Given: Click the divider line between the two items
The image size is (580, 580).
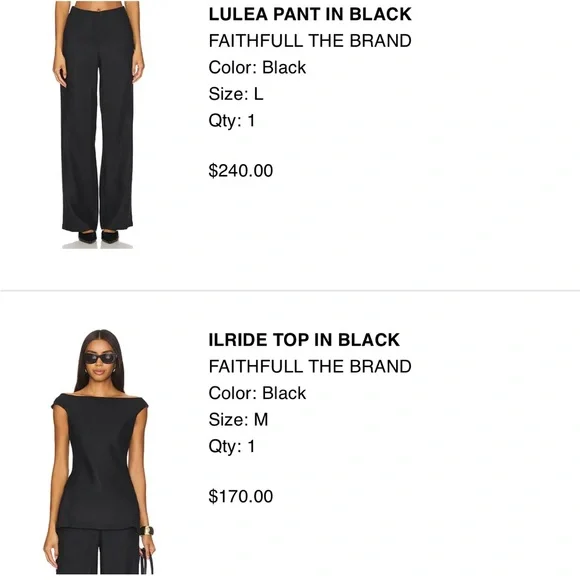Looking at the screenshot, I should [x=290, y=291].
